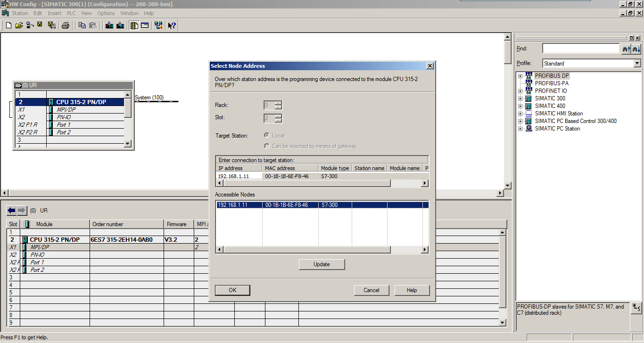Viewport: 644px width, 343px height.
Task: Click the Upload from Module toolbar icon
Action: (x=120, y=25)
